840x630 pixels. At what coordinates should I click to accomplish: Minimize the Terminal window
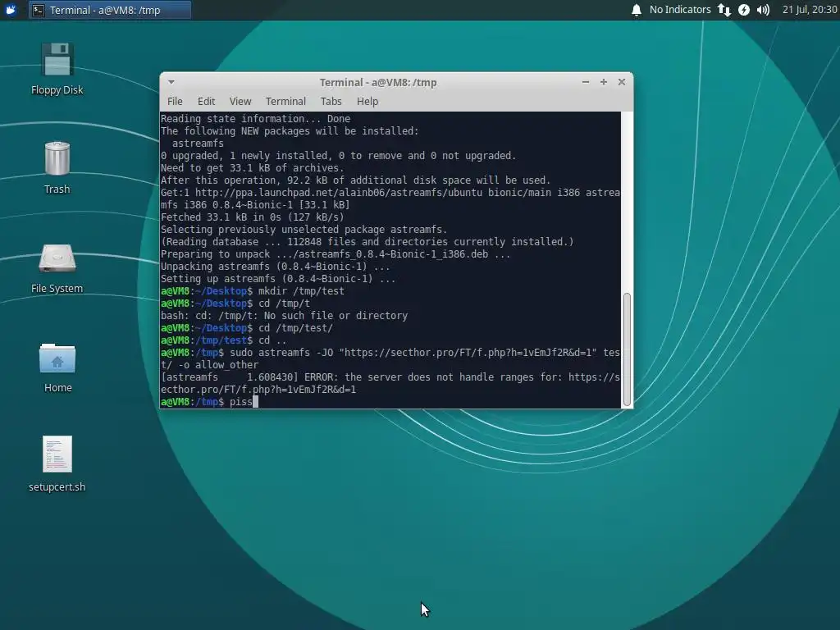[x=586, y=82]
